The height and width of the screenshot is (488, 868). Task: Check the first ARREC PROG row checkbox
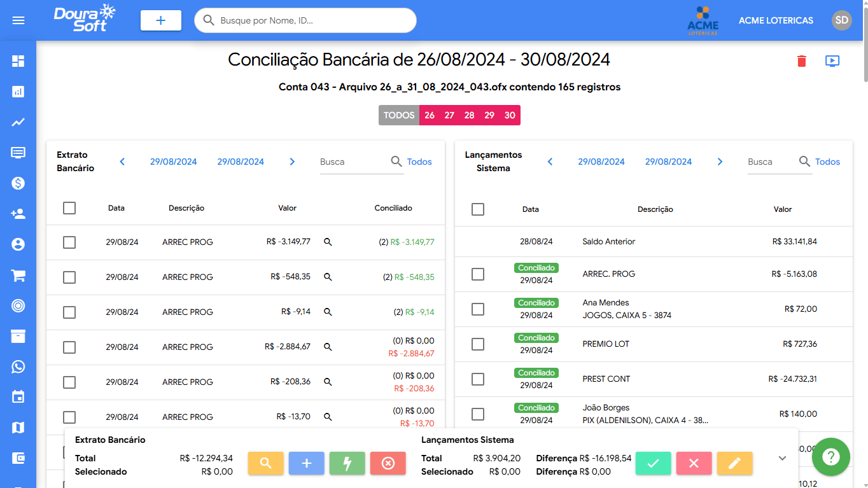[x=69, y=242]
